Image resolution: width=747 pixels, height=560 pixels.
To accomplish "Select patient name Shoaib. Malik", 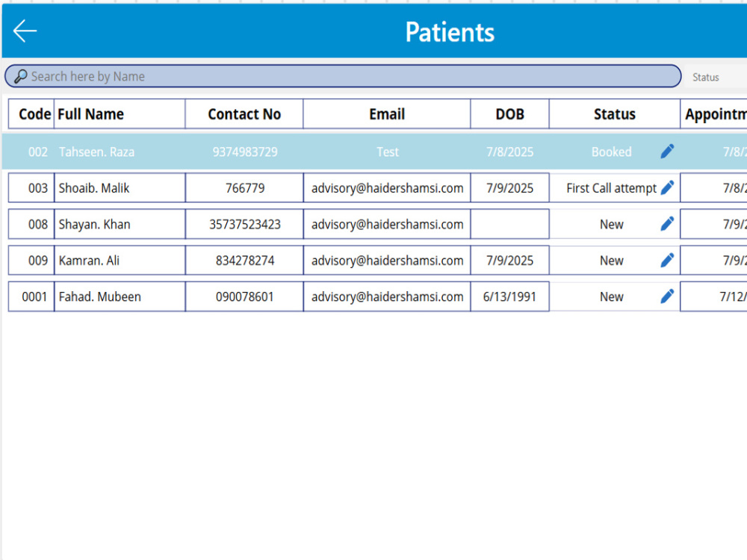I will point(94,188).
